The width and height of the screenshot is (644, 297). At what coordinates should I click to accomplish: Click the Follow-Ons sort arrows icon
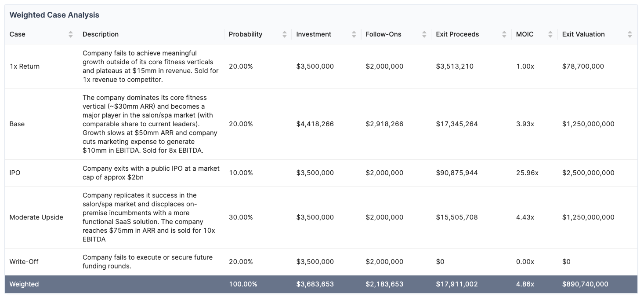[424, 34]
